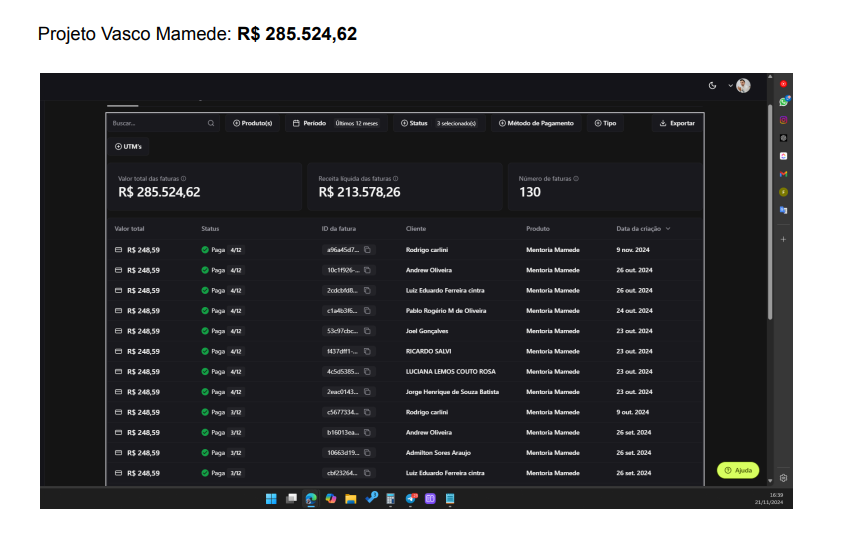
Task: Click the red circular sidebar icon
Action: 783,84
